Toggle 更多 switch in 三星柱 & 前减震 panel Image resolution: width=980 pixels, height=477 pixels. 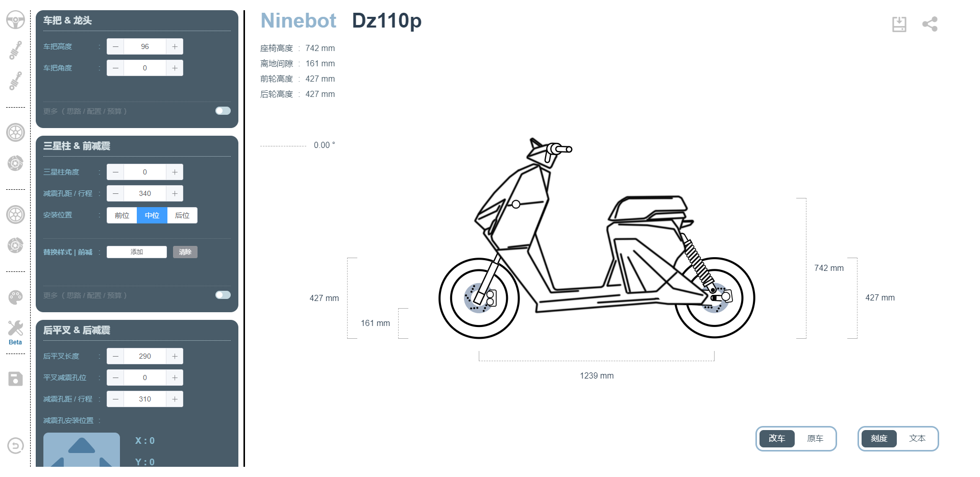click(223, 295)
